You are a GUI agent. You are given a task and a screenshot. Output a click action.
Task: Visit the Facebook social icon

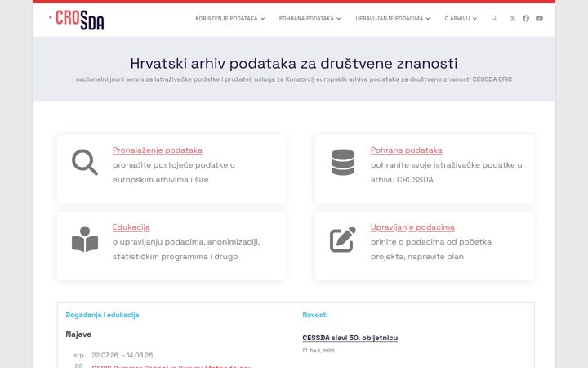pos(526,18)
